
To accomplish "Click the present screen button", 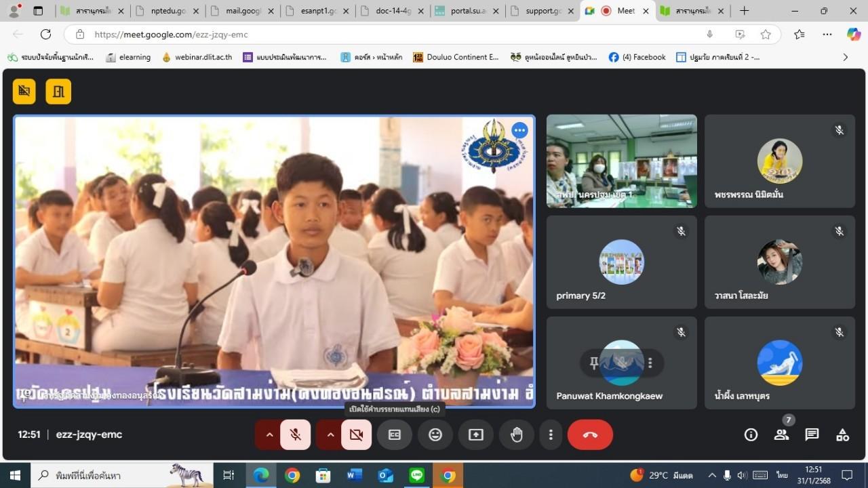I will 476,434.
